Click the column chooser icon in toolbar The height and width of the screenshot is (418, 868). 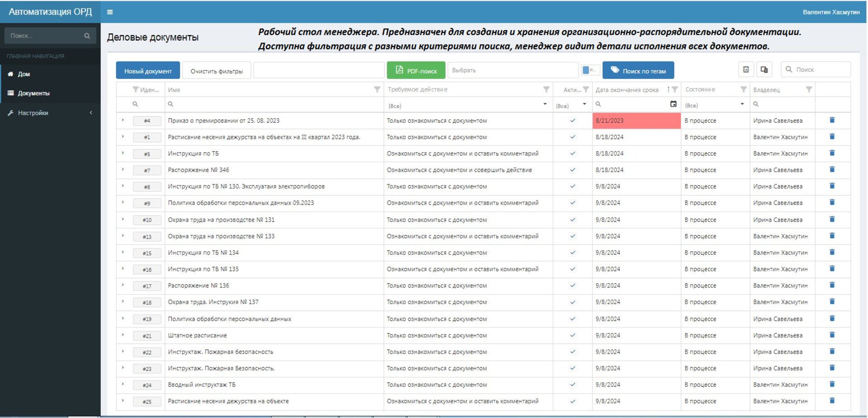pos(746,70)
